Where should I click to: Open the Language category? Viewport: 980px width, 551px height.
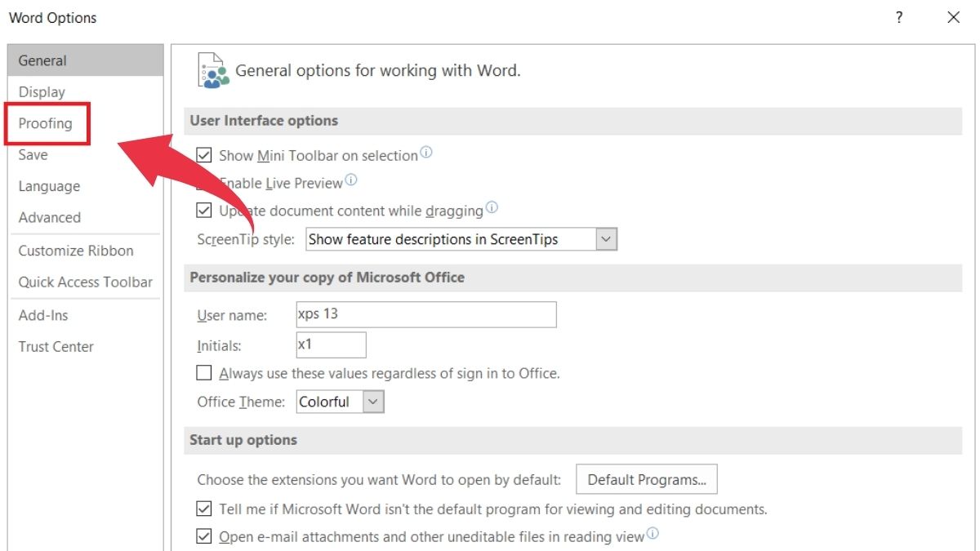(x=86, y=186)
